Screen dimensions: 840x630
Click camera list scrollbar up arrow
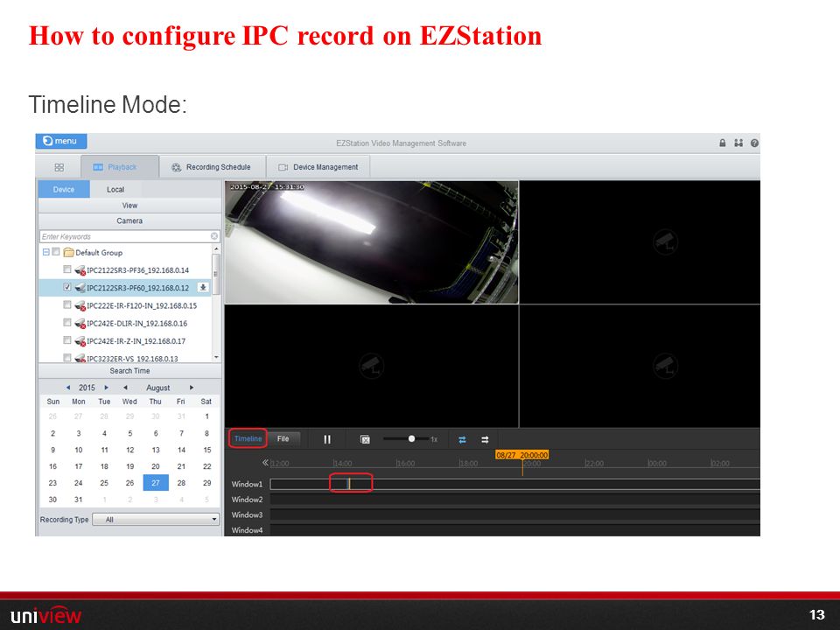tap(216, 249)
